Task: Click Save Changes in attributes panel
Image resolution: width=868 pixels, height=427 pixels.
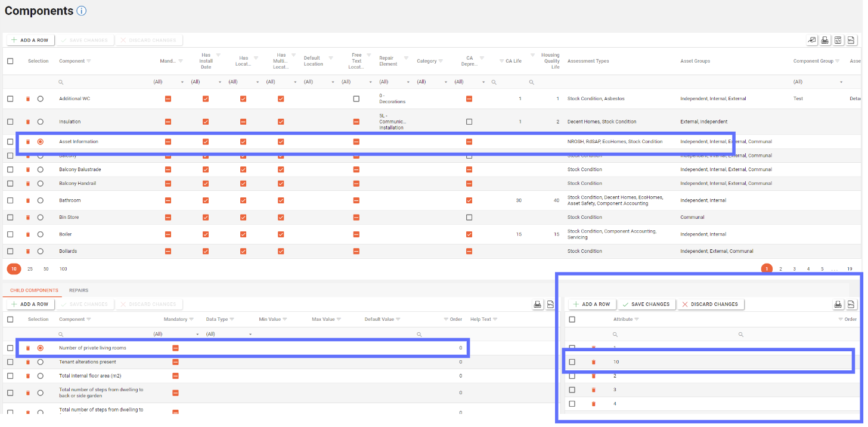Action: [x=646, y=304]
